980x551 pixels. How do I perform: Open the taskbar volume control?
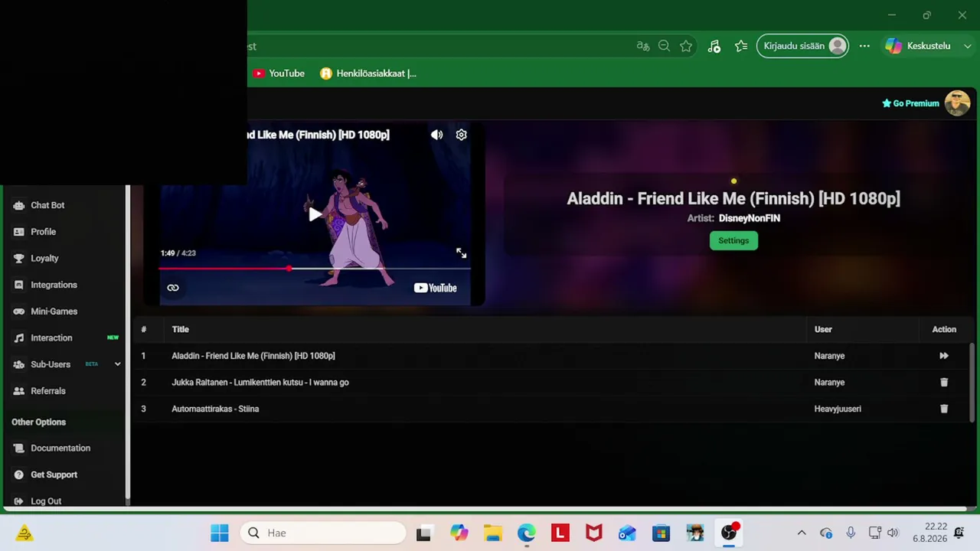pos(893,533)
